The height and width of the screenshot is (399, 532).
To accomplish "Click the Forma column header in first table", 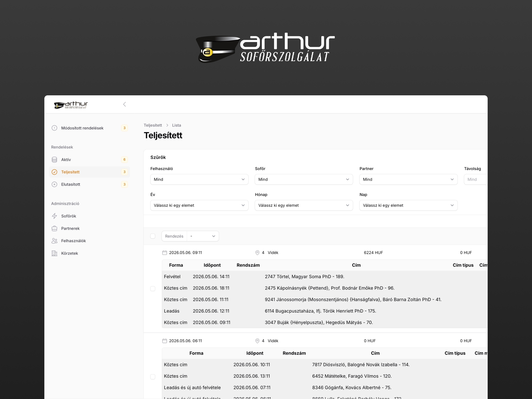I will pyautogui.click(x=176, y=265).
